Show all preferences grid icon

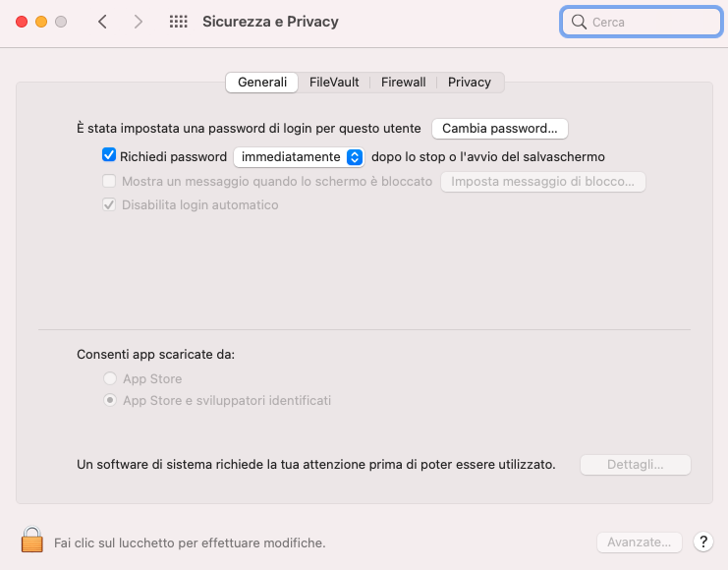coord(178,22)
